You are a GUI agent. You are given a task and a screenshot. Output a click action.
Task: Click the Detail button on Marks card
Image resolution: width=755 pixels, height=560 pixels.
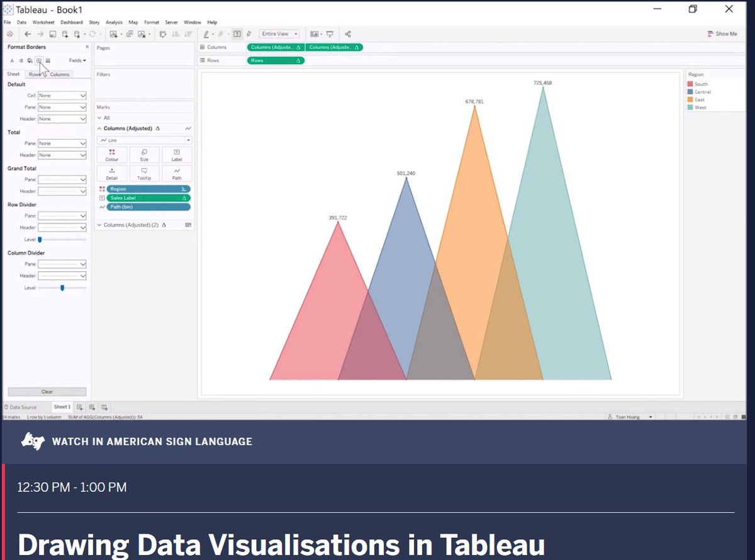point(111,174)
